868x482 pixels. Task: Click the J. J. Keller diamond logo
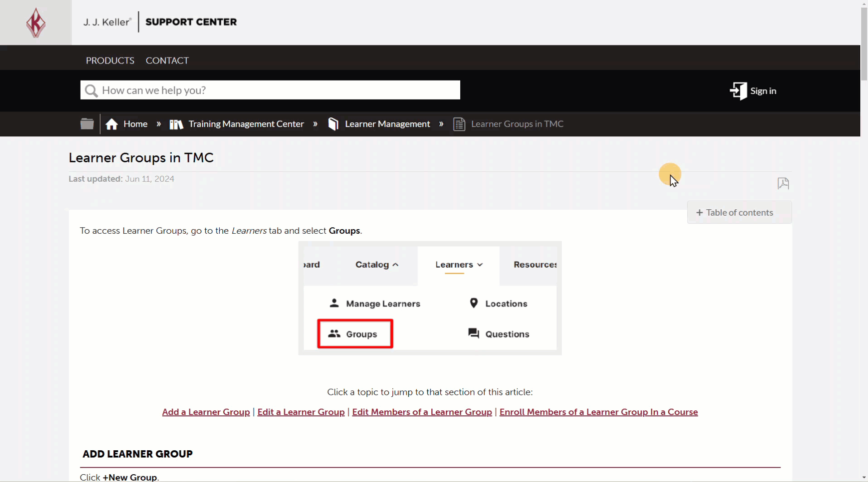tap(36, 23)
